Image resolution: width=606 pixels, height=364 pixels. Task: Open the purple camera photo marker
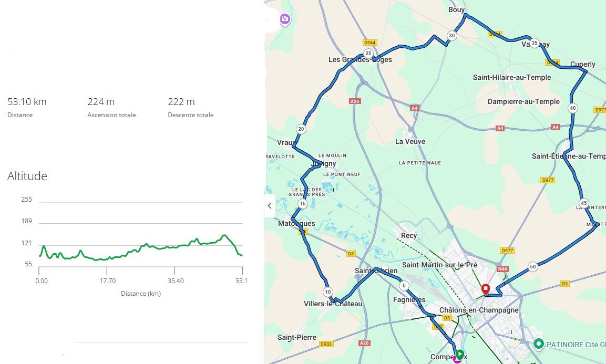[284, 20]
